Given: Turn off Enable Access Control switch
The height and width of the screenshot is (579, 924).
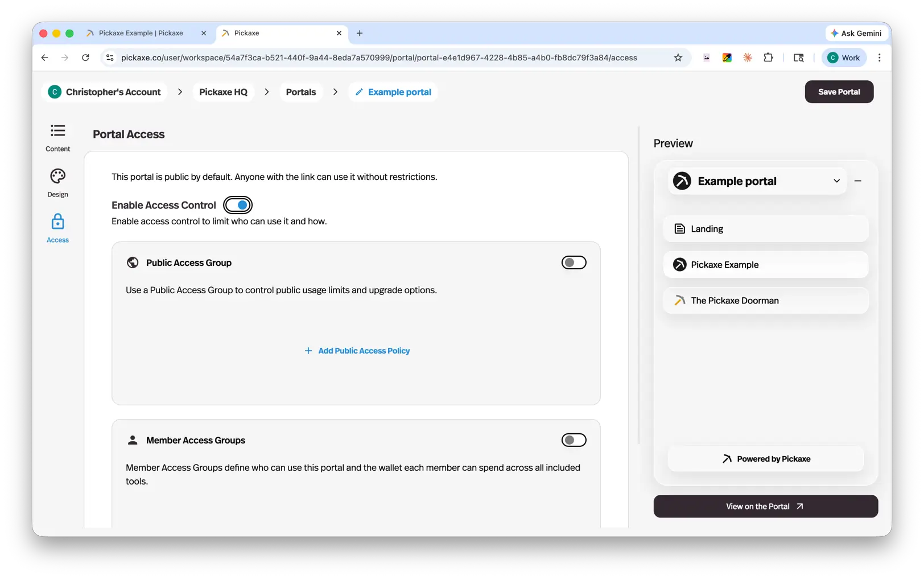Looking at the screenshot, I should 238,205.
